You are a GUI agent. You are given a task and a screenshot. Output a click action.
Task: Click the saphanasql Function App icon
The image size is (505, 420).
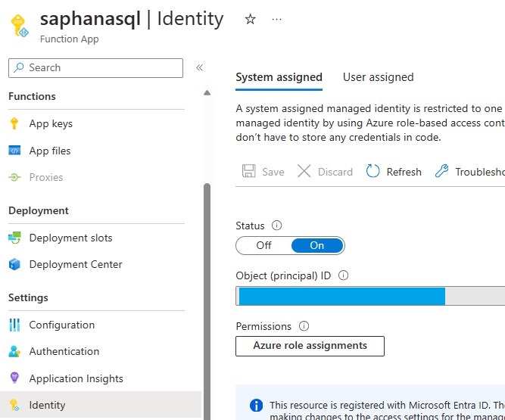(19, 26)
